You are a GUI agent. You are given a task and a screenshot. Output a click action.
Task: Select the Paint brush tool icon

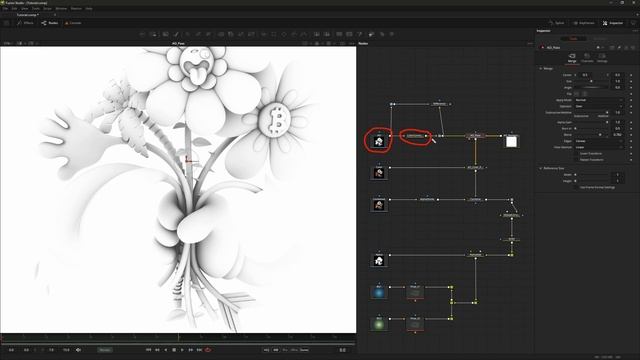(176, 35)
